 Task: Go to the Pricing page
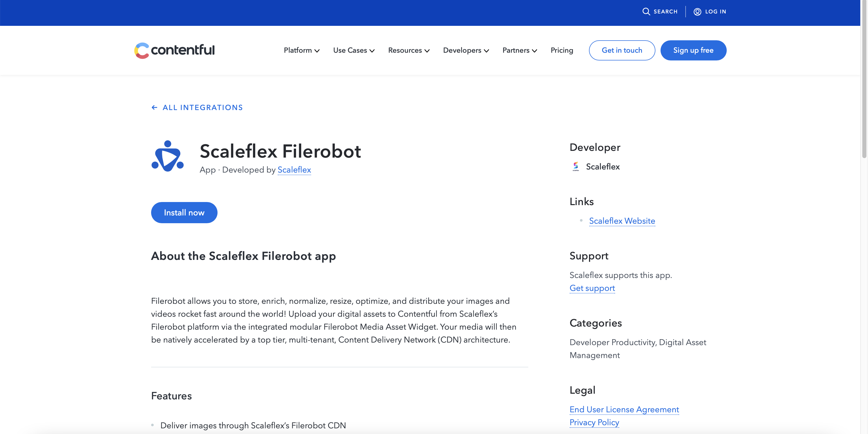point(562,50)
